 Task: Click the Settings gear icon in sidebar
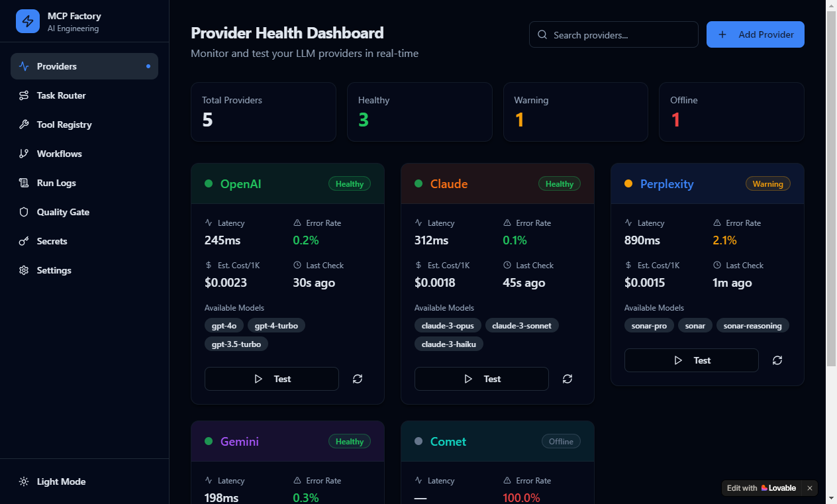[x=24, y=270]
